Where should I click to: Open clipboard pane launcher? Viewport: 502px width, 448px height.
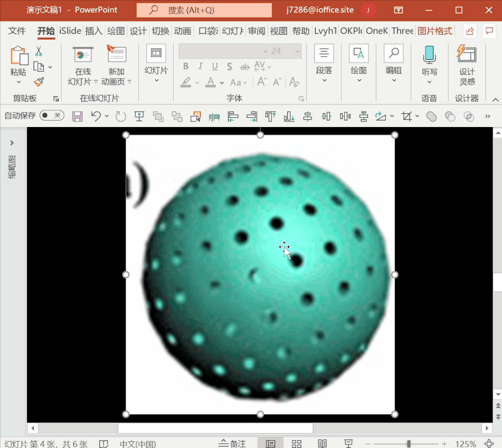click(x=56, y=99)
